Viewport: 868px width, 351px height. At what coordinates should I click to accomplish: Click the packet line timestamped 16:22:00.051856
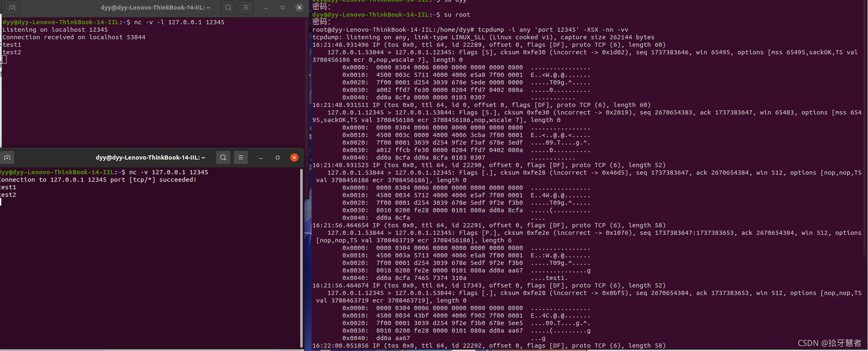(489, 346)
